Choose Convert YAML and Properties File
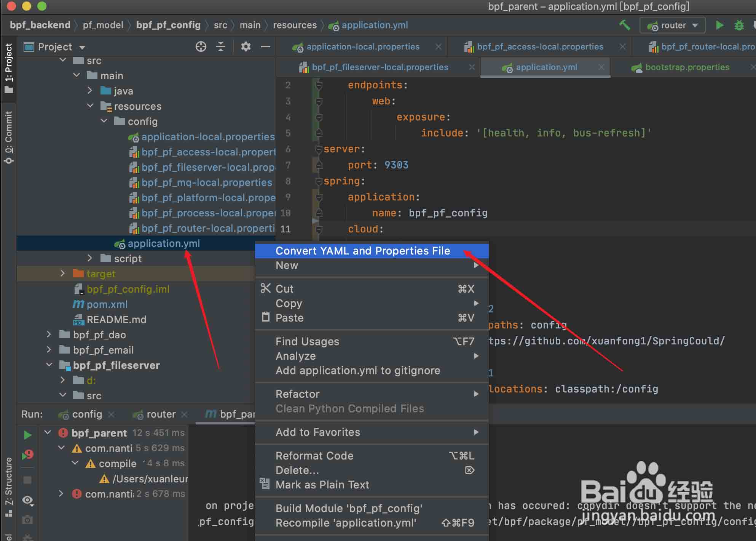Viewport: 756px width, 541px height. pyautogui.click(x=362, y=251)
